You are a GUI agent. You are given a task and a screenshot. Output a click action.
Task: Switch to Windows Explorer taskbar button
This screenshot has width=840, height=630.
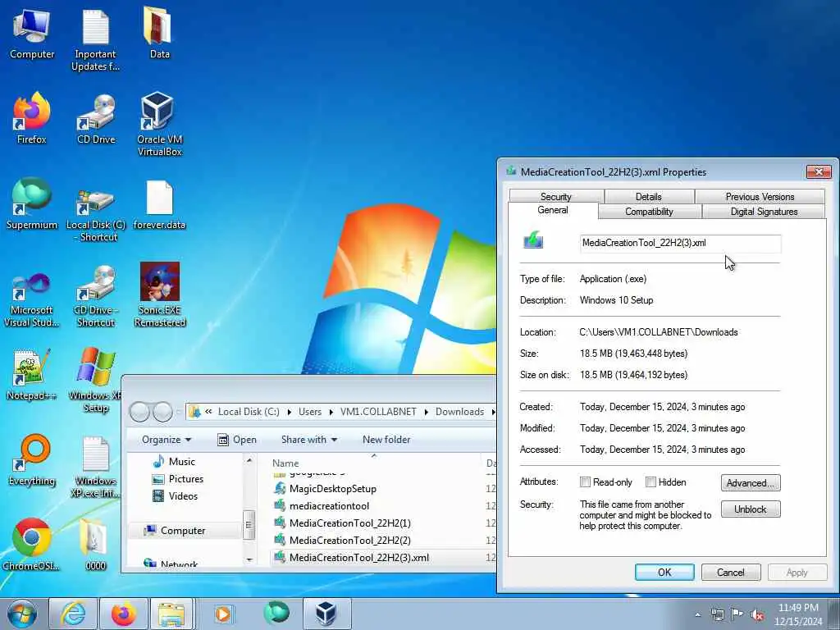pyautogui.click(x=171, y=614)
